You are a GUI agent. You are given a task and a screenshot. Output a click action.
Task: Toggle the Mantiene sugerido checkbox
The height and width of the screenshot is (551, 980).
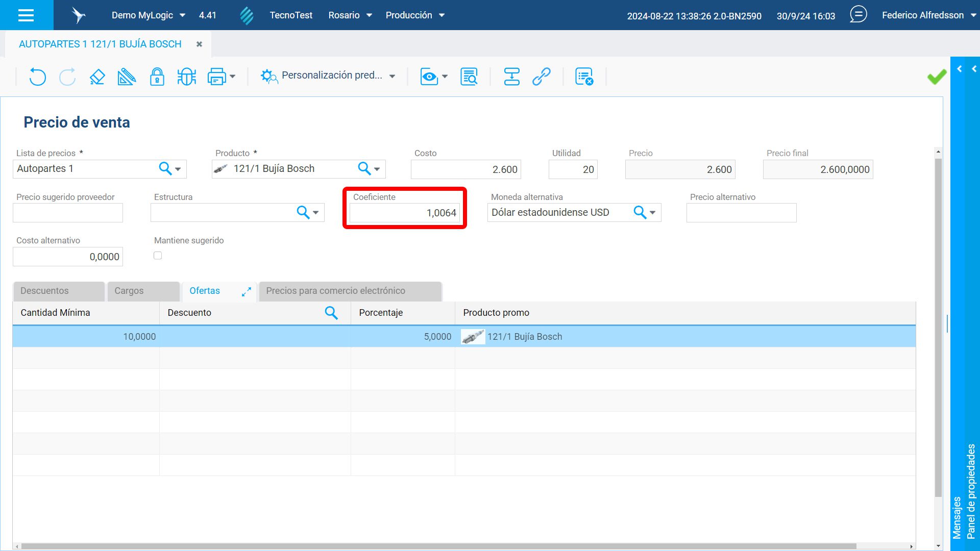(158, 256)
